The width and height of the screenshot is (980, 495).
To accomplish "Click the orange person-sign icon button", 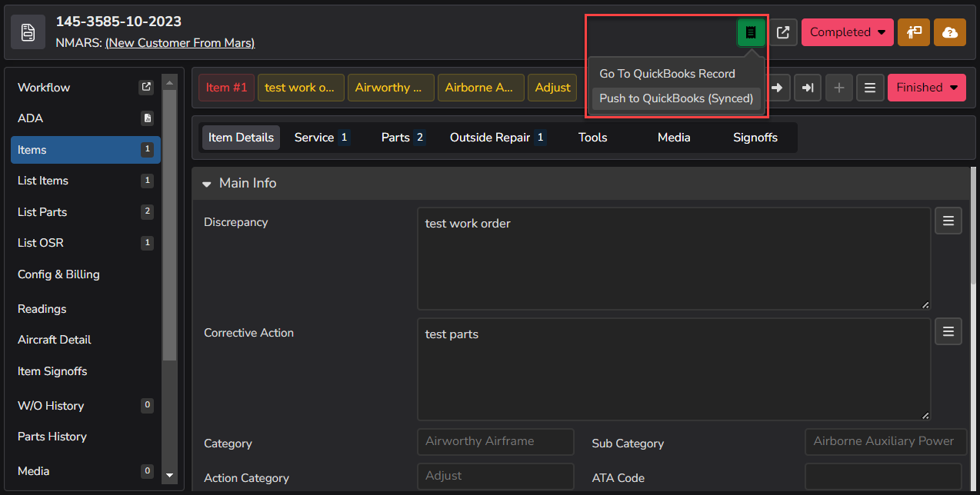I will click(x=914, y=32).
